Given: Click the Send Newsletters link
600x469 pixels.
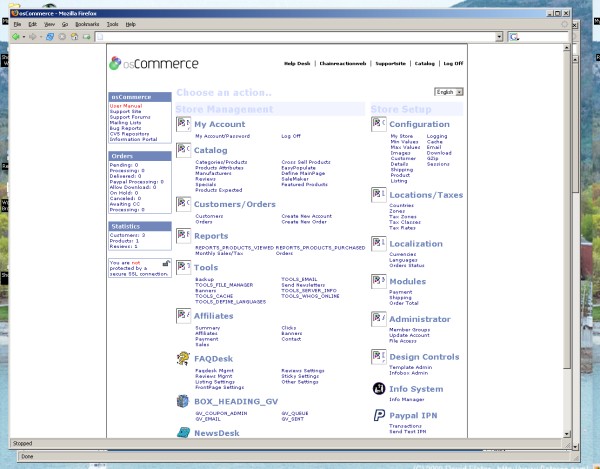Looking at the screenshot, I should tap(303, 285).
